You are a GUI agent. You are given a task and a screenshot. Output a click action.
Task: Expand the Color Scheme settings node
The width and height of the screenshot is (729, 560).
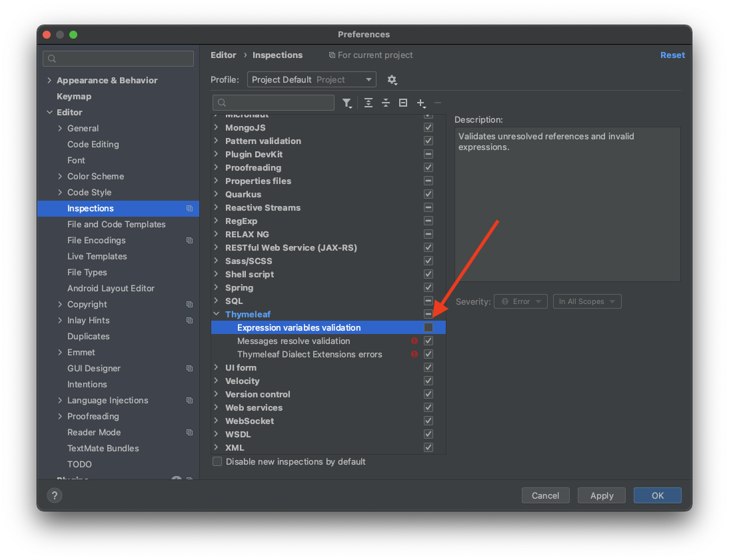pyautogui.click(x=60, y=176)
